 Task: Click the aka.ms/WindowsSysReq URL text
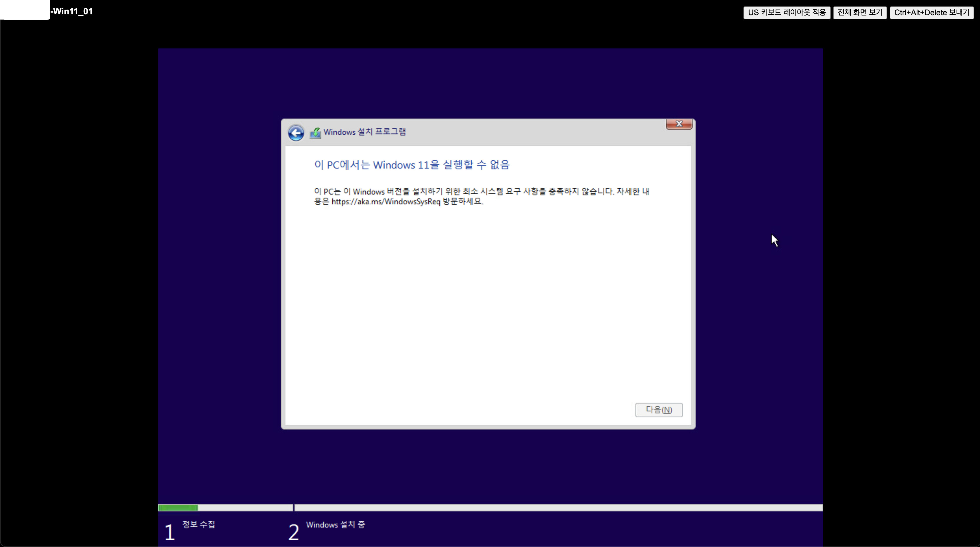(x=385, y=202)
